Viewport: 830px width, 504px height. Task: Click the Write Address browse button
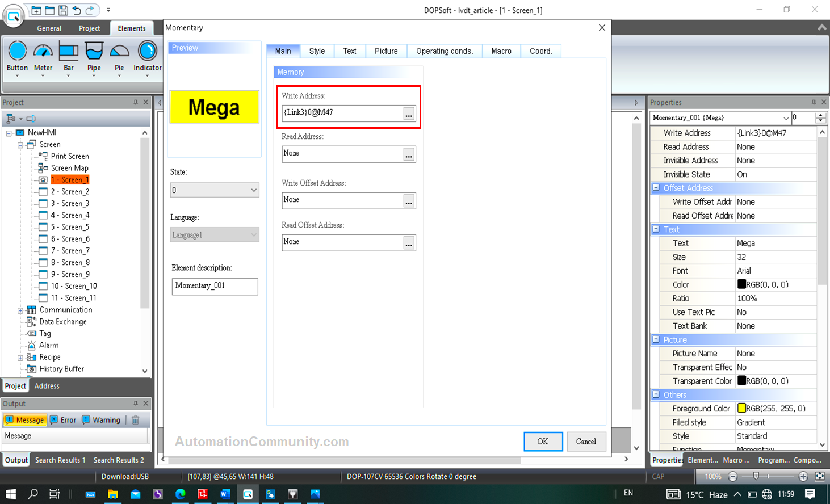[x=409, y=114]
